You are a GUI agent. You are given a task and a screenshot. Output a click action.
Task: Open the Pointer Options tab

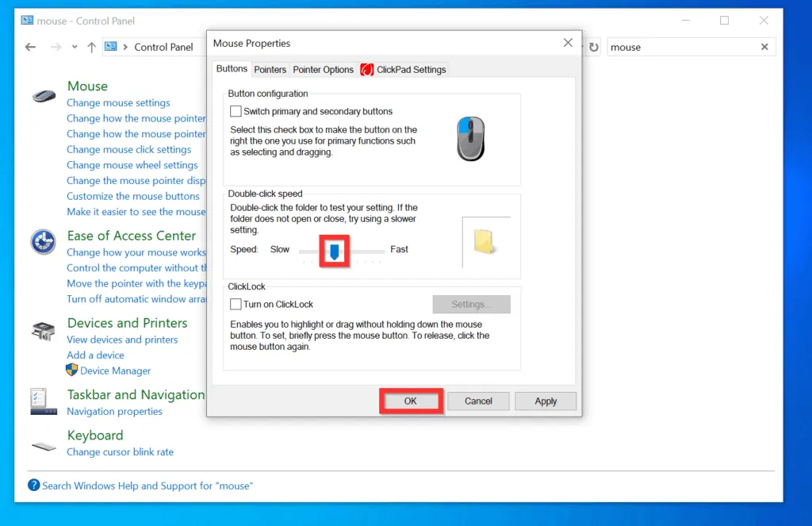click(x=323, y=70)
